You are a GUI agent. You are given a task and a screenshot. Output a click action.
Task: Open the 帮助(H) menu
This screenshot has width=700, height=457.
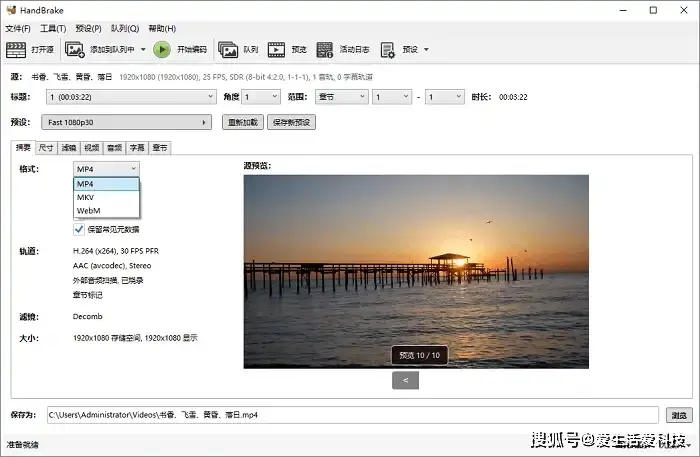click(162, 29)
